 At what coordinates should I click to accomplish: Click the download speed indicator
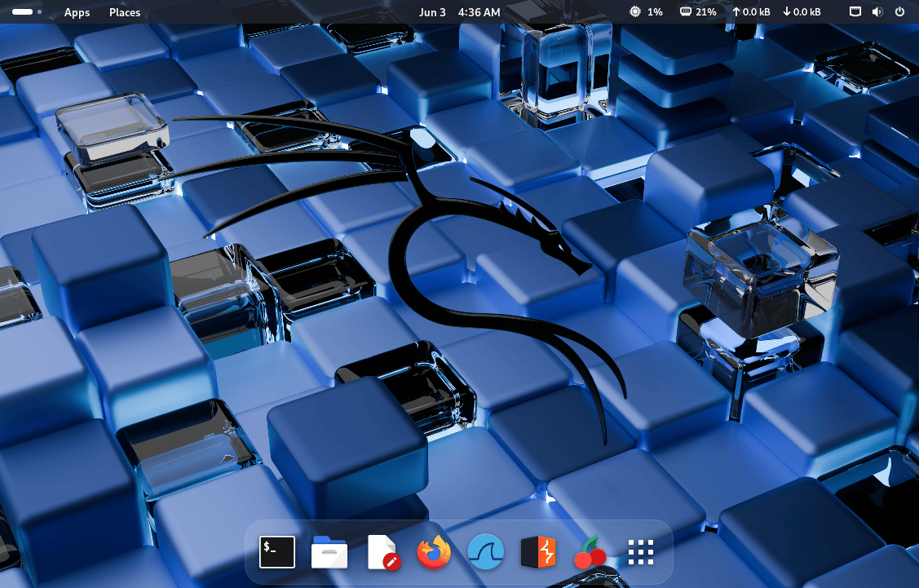coord(801,12)
